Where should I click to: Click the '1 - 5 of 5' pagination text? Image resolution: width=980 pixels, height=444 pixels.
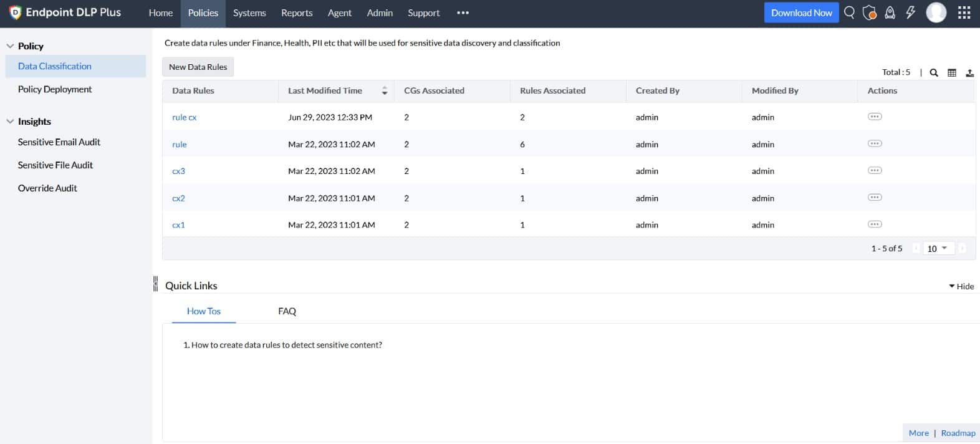[x=886, y=248]
